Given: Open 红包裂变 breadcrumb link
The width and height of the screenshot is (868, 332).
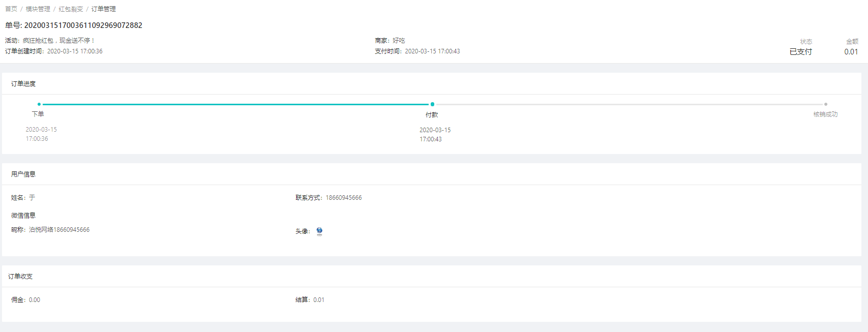Looking at the screenshot, I should click(x=71, y=9).
